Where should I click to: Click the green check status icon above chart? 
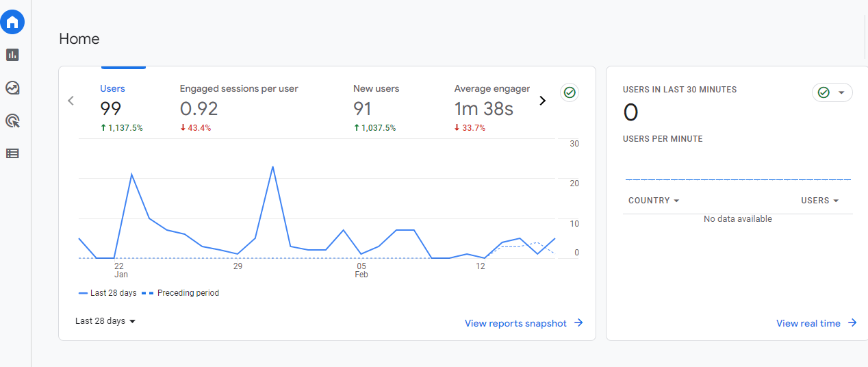coord(570,93)
